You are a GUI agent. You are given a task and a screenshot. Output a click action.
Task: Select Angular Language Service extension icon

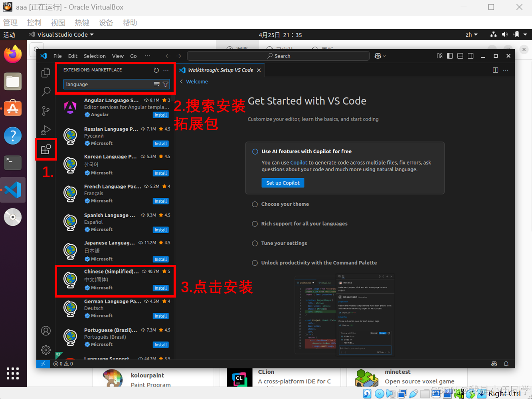pyautogui.click(x=71, y=107)
